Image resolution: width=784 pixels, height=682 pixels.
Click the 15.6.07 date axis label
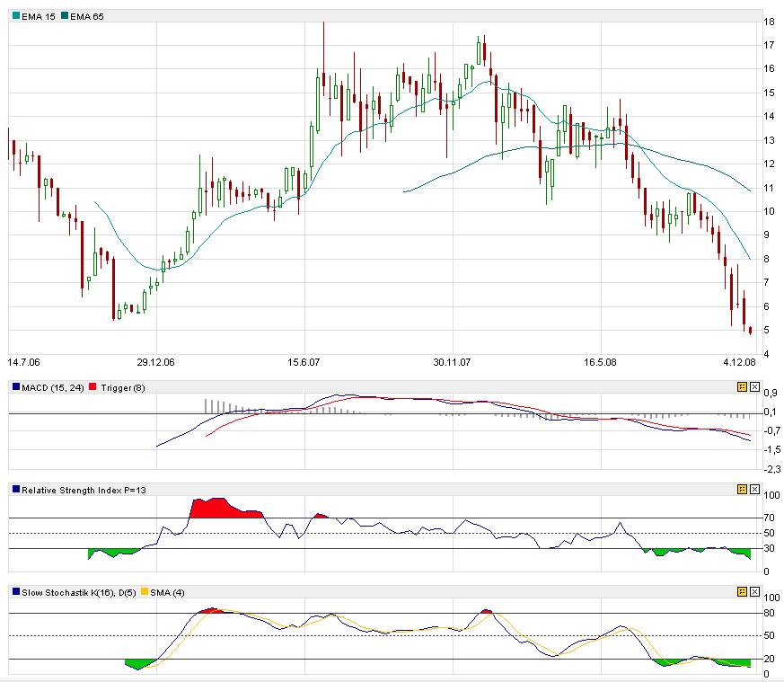pos(304,362)
